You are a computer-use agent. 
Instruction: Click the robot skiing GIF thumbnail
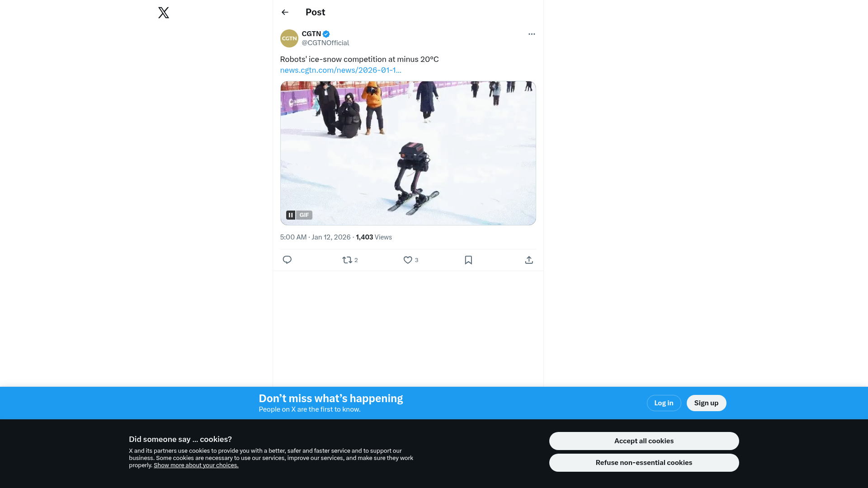408,153
